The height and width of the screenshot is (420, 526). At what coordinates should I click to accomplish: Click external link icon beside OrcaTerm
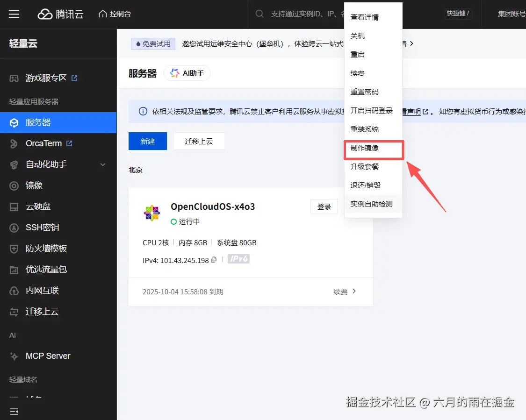70,143
